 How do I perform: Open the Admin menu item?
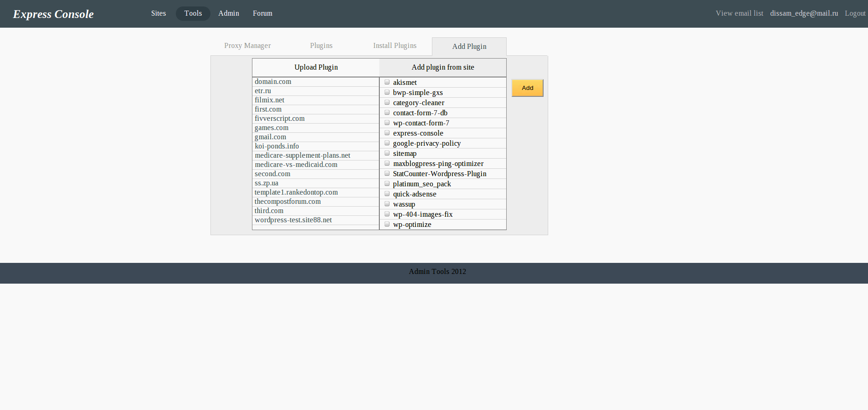[x=228, y=13]
